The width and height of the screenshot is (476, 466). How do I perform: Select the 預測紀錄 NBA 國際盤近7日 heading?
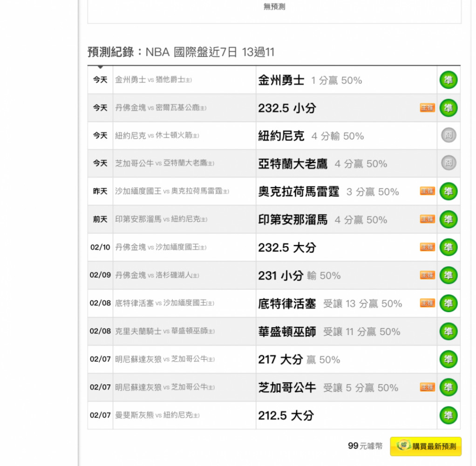(181, 52)
